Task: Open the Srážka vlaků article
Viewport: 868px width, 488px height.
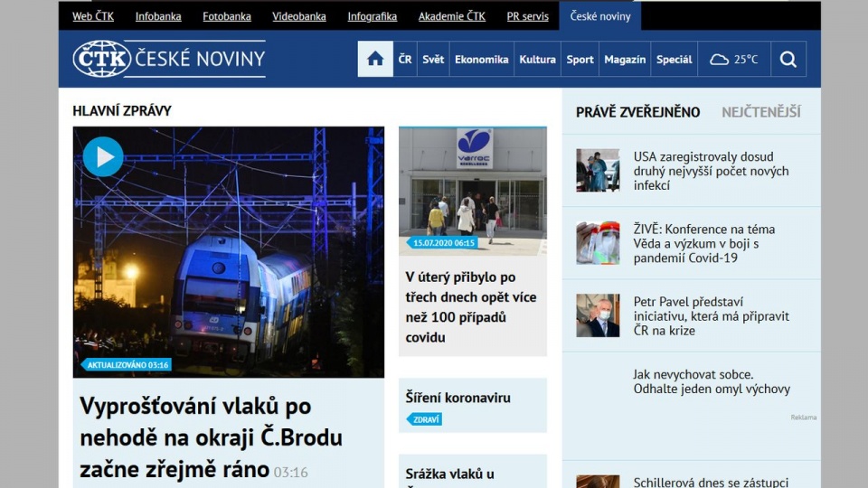Action: pos(449,474)
